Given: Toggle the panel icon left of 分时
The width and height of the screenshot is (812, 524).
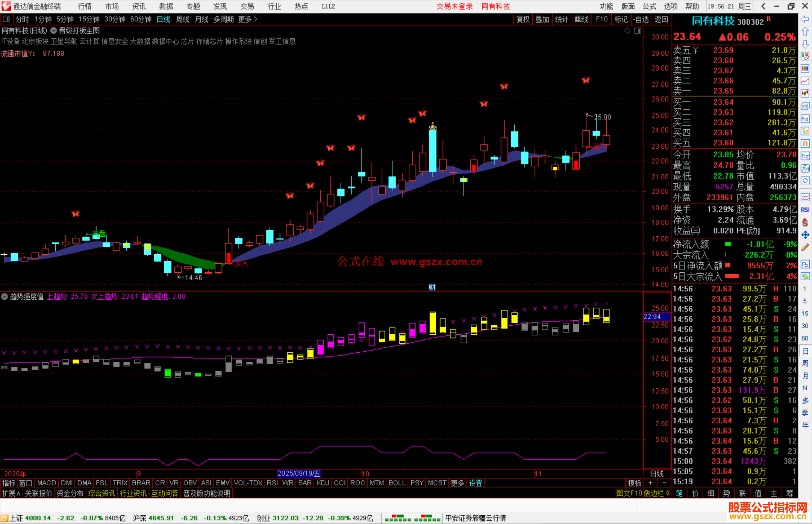Looking at the screenshot, I should click(6, 19).
